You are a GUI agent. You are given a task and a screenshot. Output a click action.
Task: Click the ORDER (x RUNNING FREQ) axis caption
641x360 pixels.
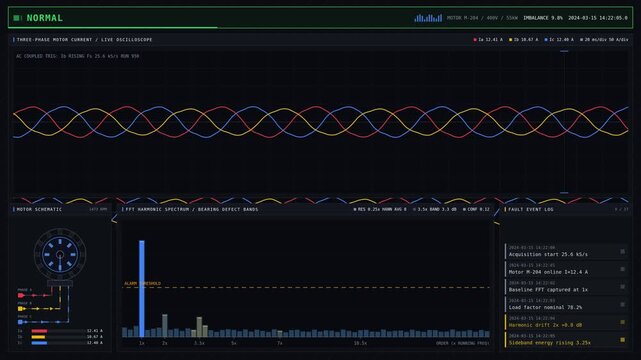point(462,343)
